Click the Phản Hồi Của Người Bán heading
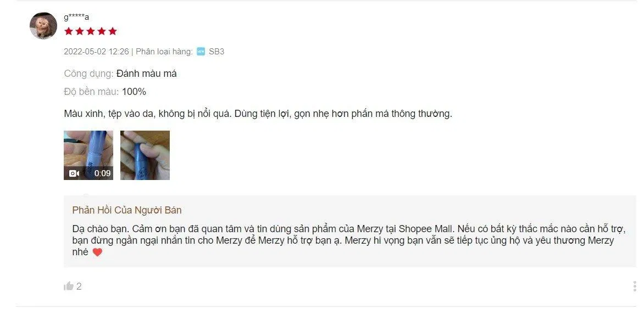Screen dimensions: 644x309 tap(127, 210)
